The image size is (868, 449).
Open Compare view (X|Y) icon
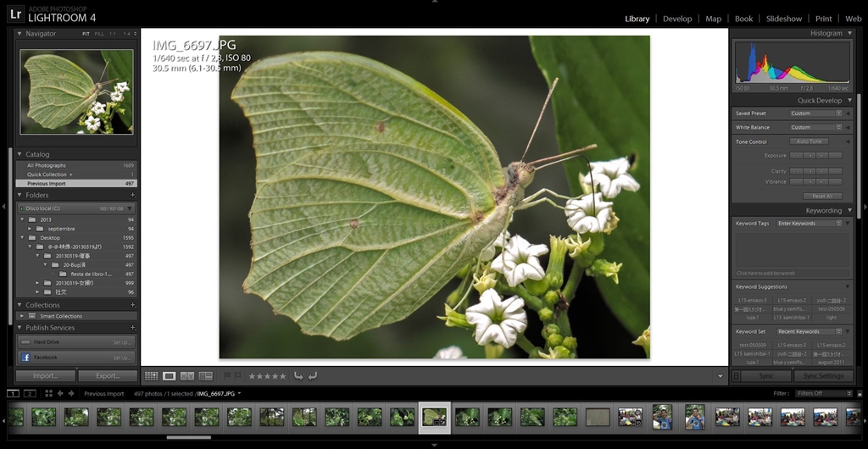click(186, 375)
